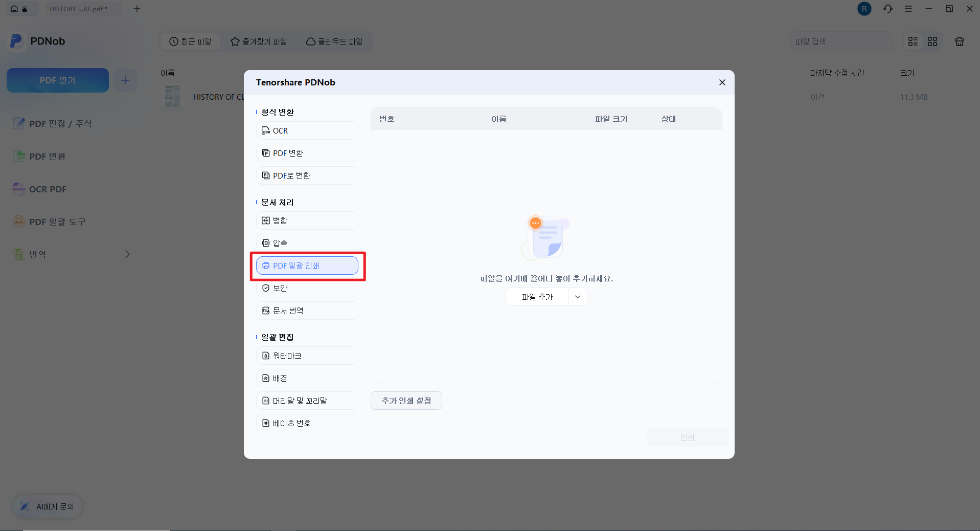Open PDF 일괄 도구 in sidebar
The width and height of the screenshot is (980, 531).
[x=50, y=222]
